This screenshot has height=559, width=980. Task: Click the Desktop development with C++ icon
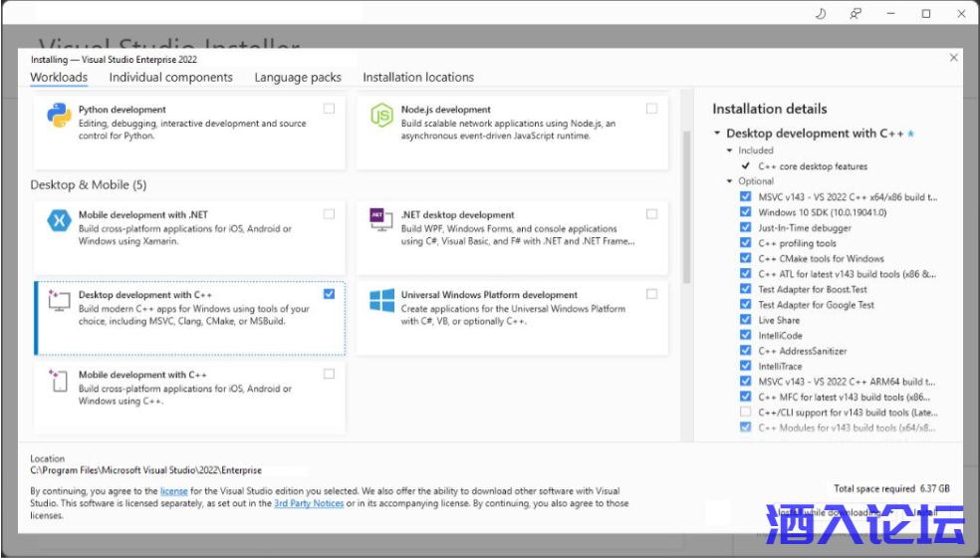pos(58,301)
